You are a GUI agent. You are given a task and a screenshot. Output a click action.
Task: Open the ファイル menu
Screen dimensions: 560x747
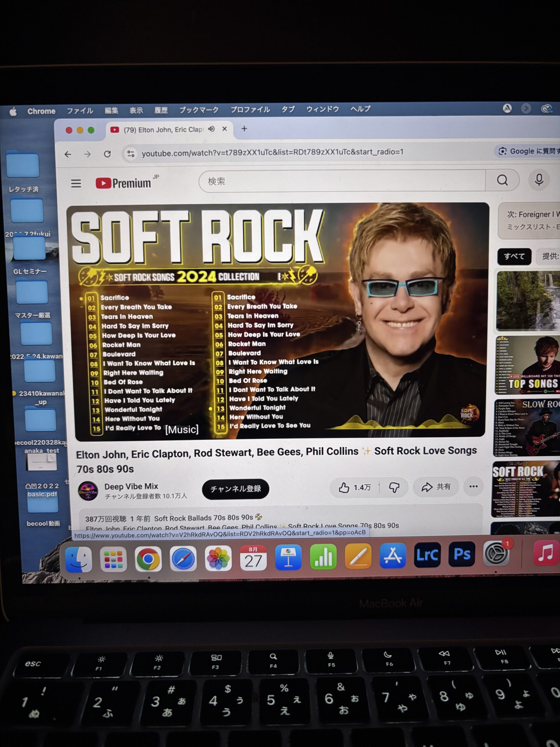point(80,111)
